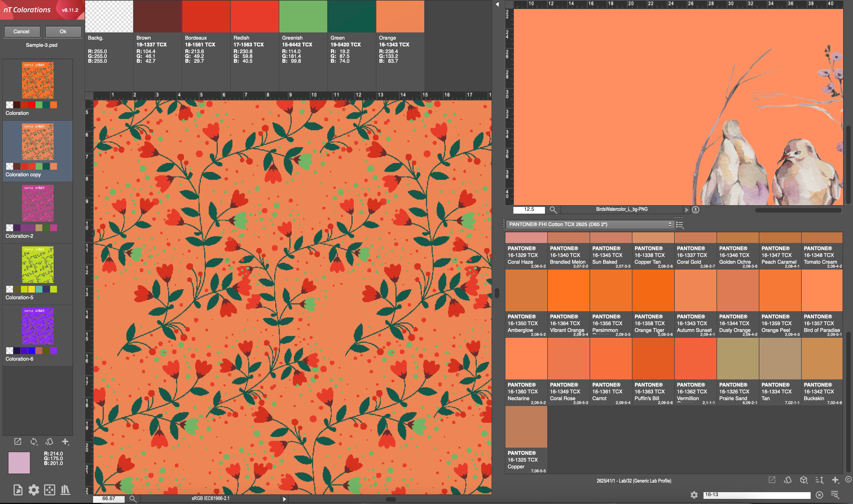Click the refresh colorations icon
The image size is (853, 504).
(x=34, y=441)
